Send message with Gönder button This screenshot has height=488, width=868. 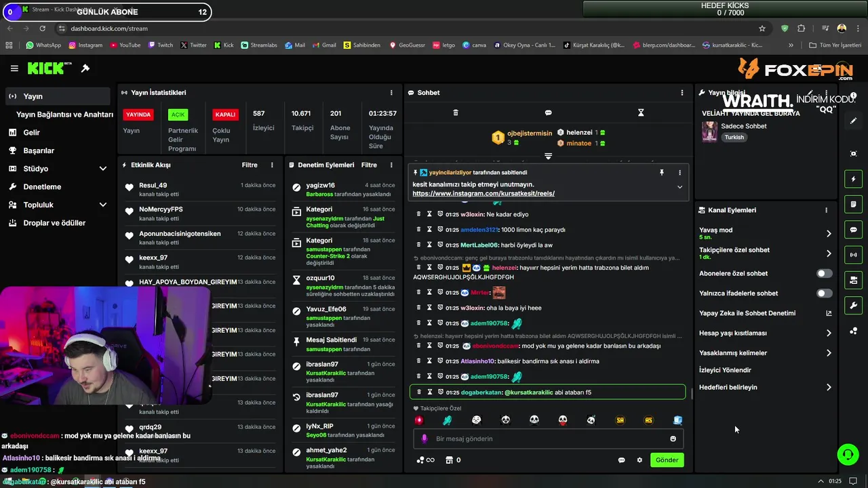coord(667,460)
